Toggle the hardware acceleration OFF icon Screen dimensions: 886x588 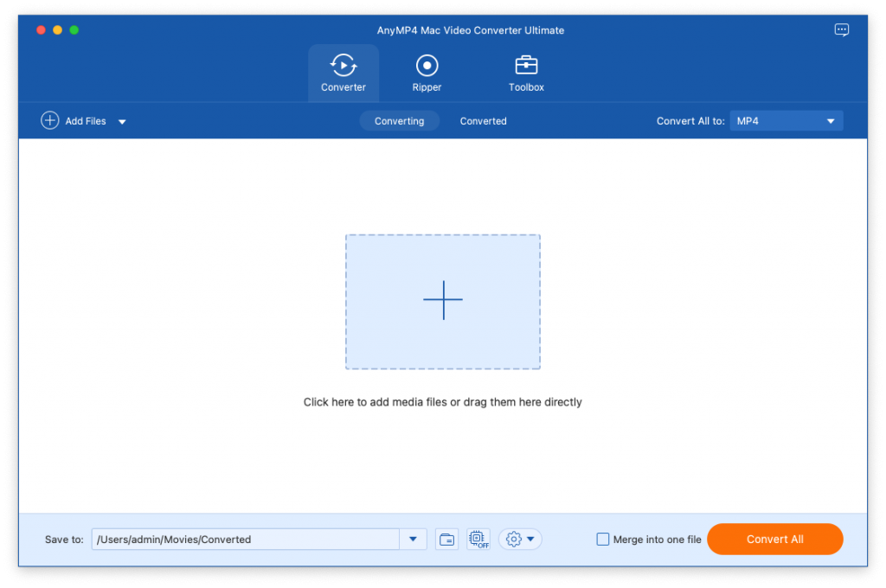pyautogui.click(x=478, y=539)
